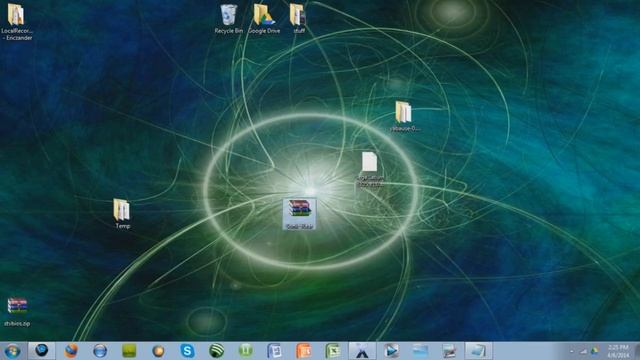Switch to the last taskbar window button
The width and height of the screenshot is (640, 360).
pyautogui.click(x=478, y=351)
